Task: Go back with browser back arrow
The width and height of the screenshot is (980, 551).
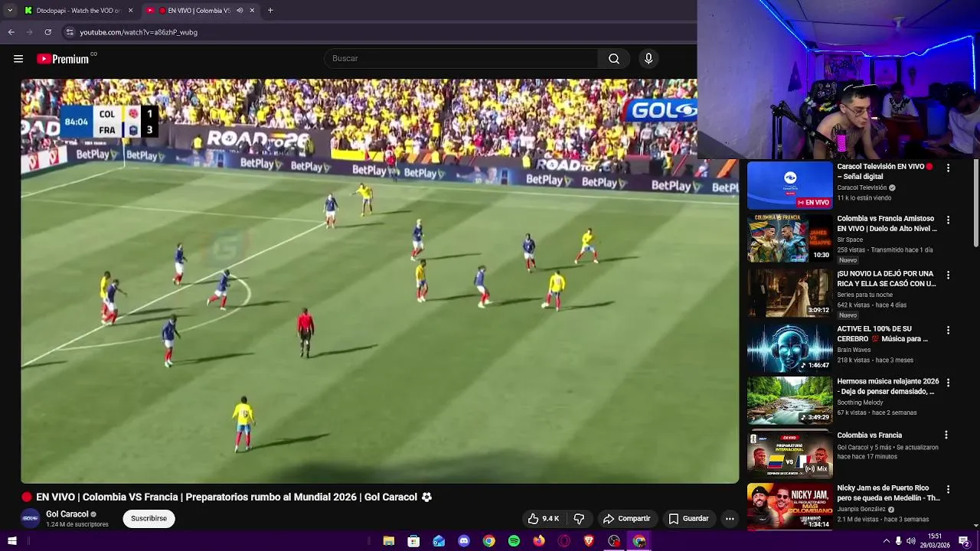Action: 11,32
